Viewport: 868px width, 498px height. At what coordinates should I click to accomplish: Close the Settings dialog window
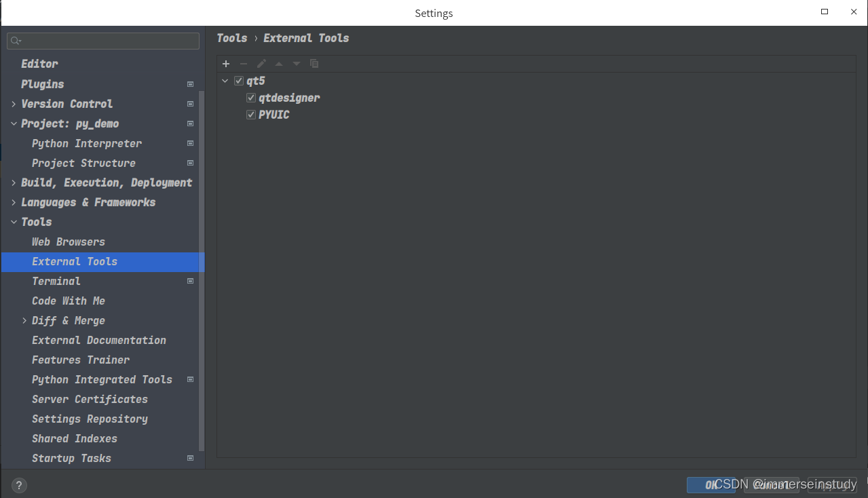[x=854, y=12]
